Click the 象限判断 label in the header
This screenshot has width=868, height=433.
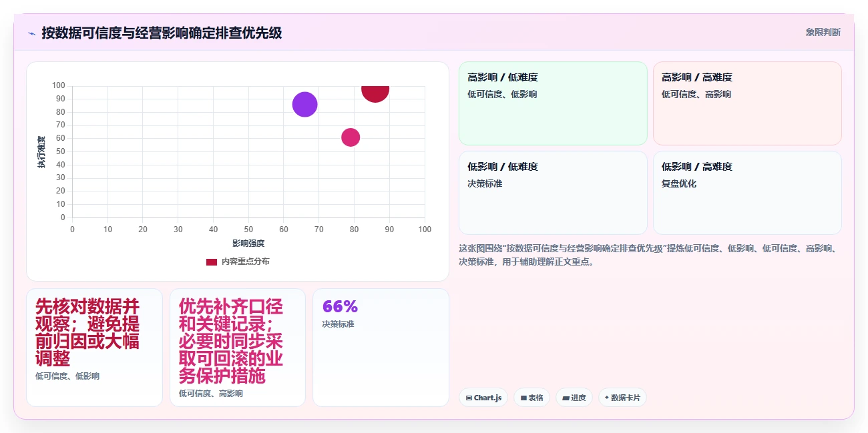click(823, 32)
